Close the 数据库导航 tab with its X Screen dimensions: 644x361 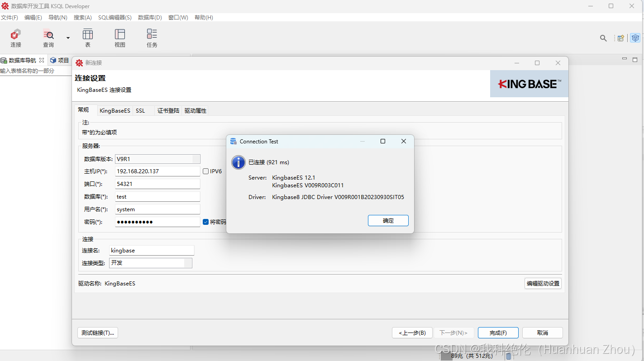pyautogui.click(x=42, y=60)
